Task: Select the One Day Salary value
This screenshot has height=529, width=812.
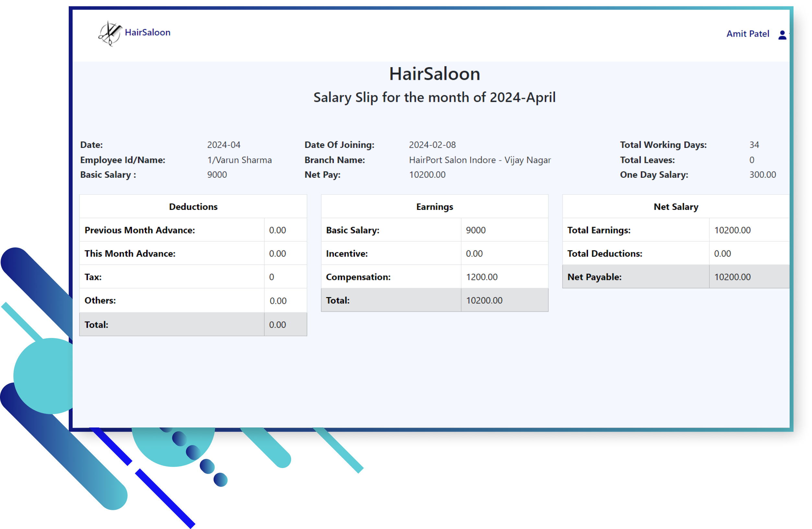Action: click(762, 175)
